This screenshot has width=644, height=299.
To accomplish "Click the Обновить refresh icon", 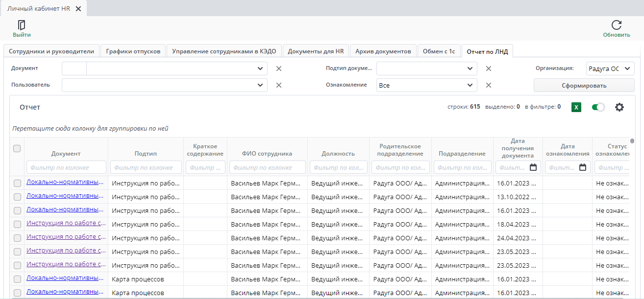I will tap(617, 25).
